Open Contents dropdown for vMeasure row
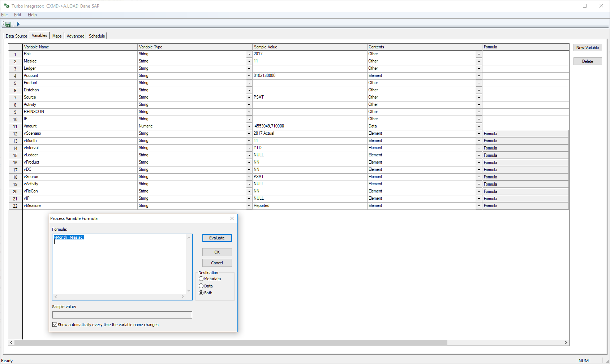Image resolution: width=610 pixels, height=364 pixels. 479,206
